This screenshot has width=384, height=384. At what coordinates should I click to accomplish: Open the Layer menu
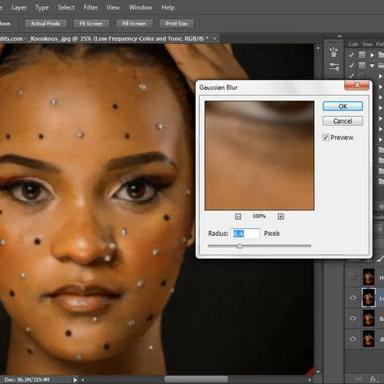click(19, 7)
